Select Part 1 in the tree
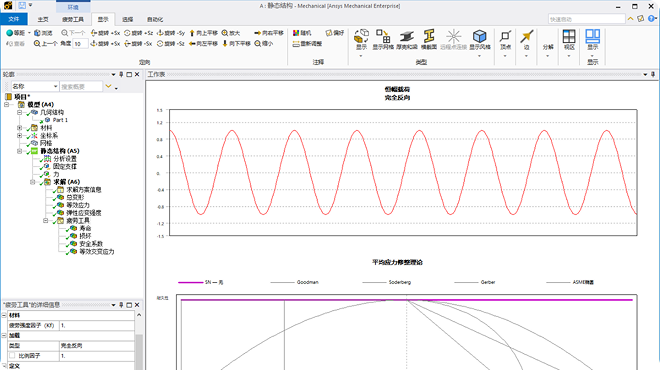Image resolution: width=660 pixels, height=370 pixels. (60, 120)
